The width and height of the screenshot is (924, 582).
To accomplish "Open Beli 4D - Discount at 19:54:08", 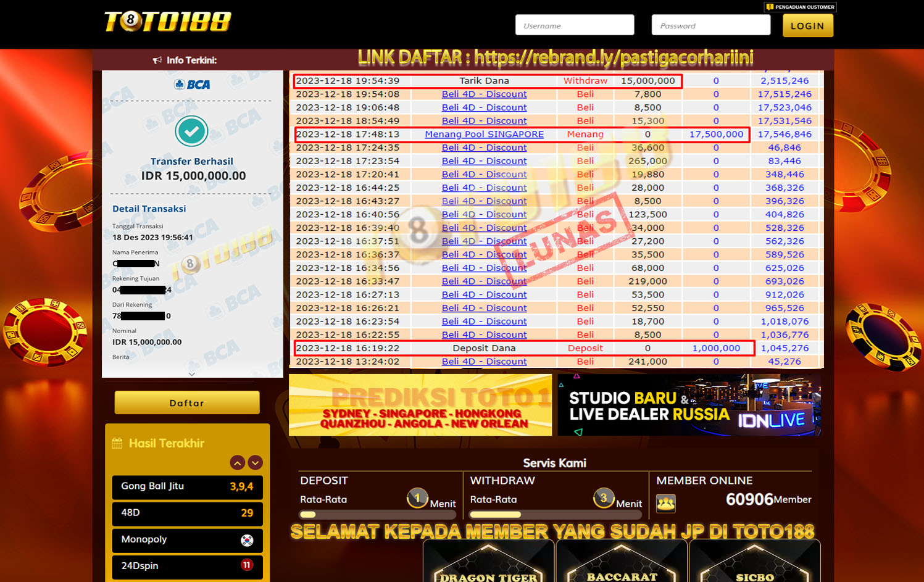I will tap(485, 94).
